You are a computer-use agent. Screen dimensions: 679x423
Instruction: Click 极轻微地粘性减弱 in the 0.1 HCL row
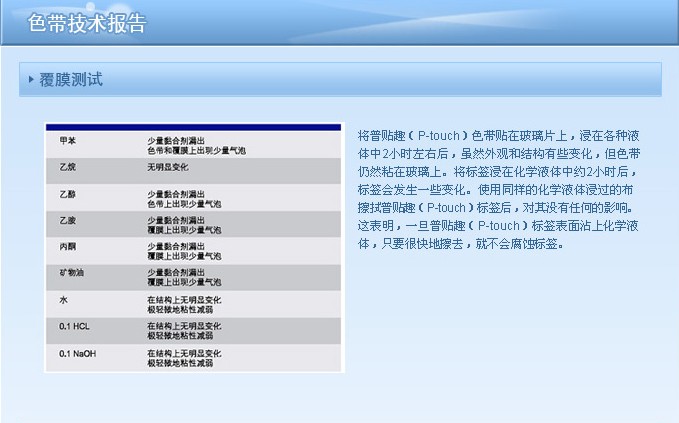coord(180,337)
